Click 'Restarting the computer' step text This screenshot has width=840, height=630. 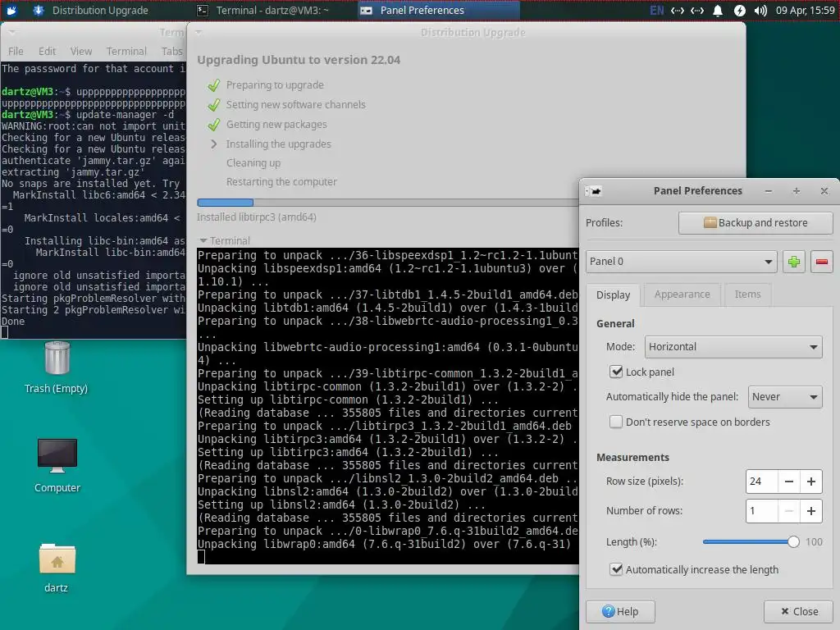tap(281, 181)
